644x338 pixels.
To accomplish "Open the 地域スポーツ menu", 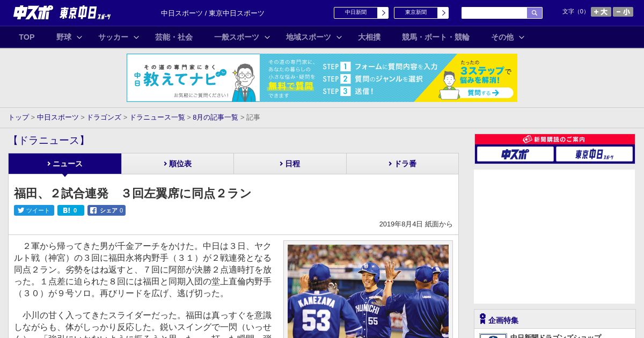I will tap(309, 37).
